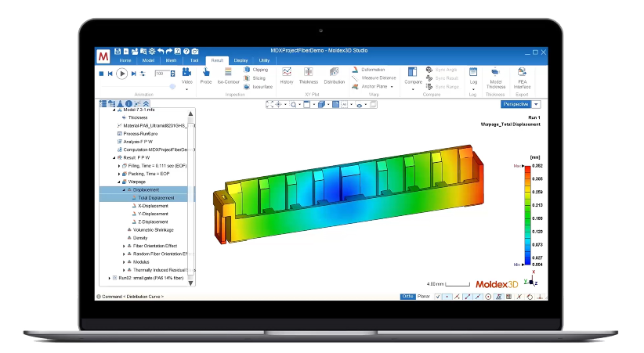Collapse the Result: F P W node
644x353 pixels.
pos(114,157)
